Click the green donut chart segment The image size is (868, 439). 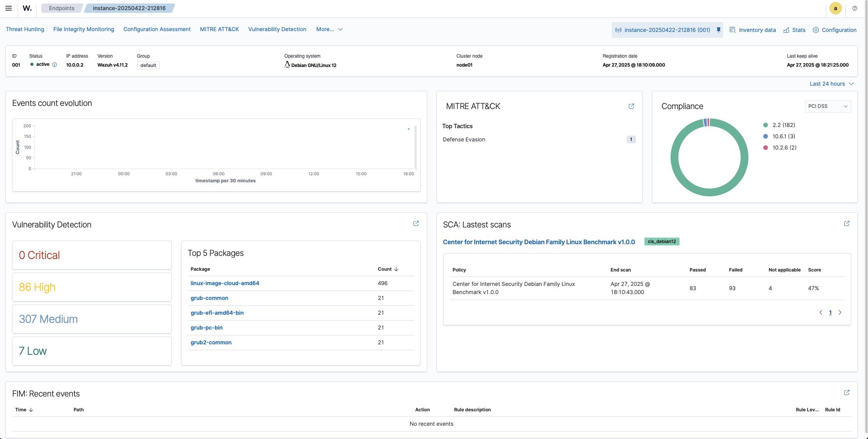click(x=710, y=192)
